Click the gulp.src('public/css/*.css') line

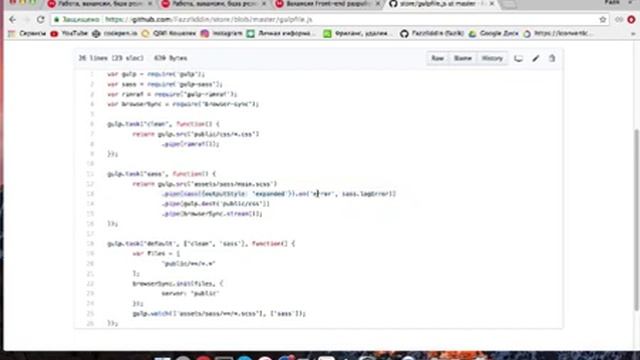click(196, 134)
